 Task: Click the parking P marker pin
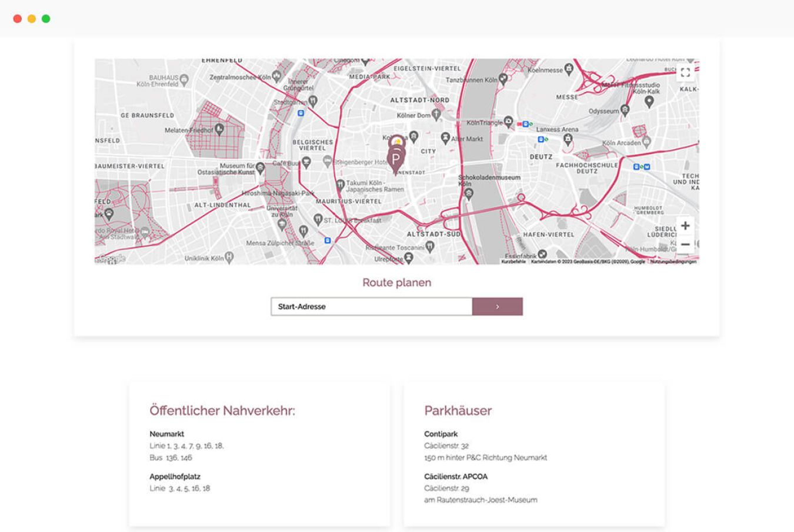tap(396, 160)
